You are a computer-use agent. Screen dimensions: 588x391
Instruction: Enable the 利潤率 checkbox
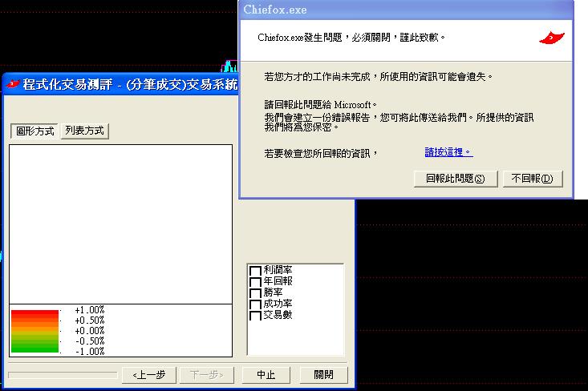pyautogui.click(x=255, y=271)
